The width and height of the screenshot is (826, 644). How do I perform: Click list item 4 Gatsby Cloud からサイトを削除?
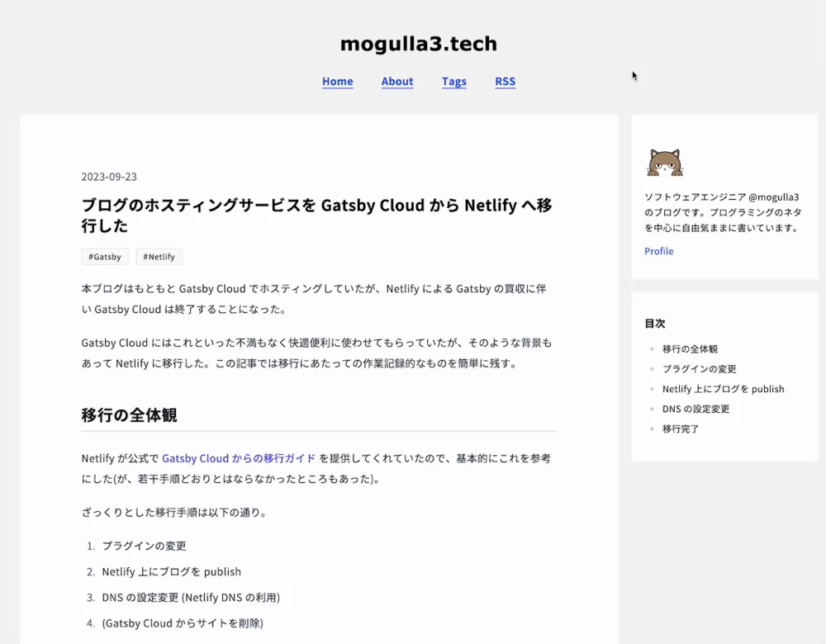(183, 623)
